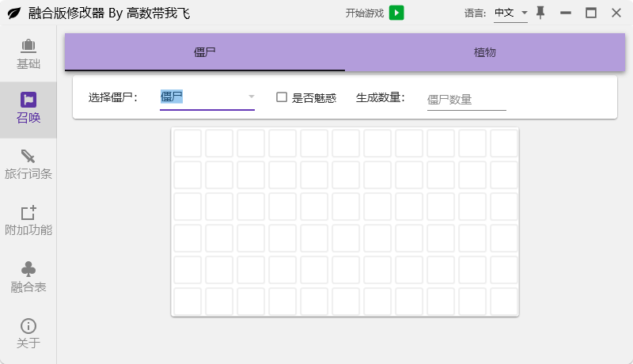Click the green start game play icon

(396, 13)
